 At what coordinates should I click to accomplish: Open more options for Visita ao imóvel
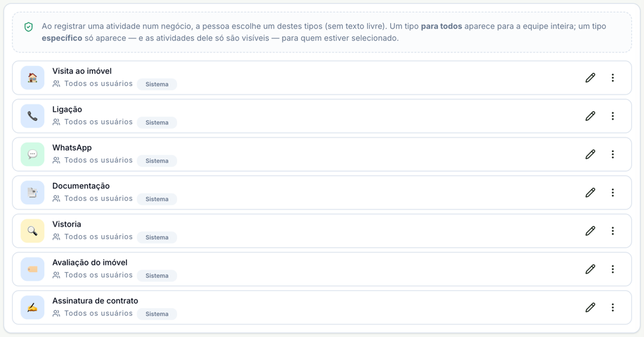click(x=612, y=78)
